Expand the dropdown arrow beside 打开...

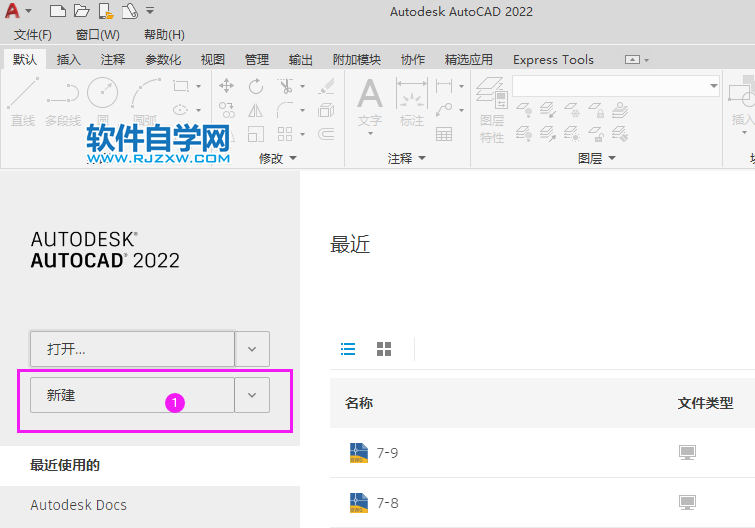click(252, 349)
